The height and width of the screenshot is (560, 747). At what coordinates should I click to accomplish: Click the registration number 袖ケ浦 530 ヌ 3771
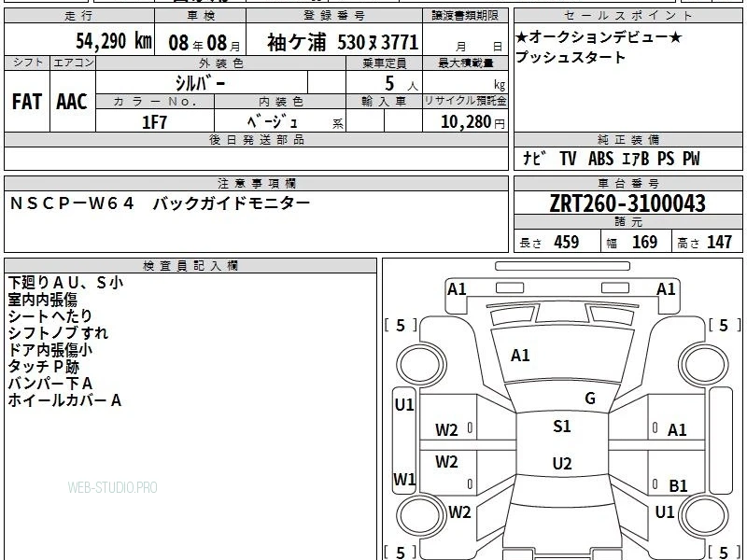[343, 42]
